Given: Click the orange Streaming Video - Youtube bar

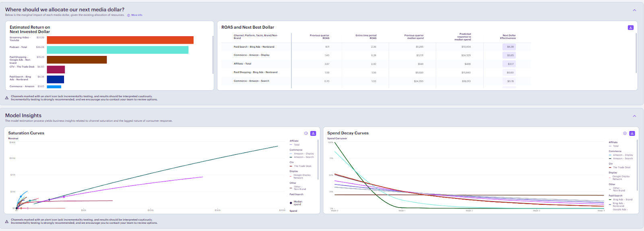Looking at the screenshot, I should tap(120, 40).
